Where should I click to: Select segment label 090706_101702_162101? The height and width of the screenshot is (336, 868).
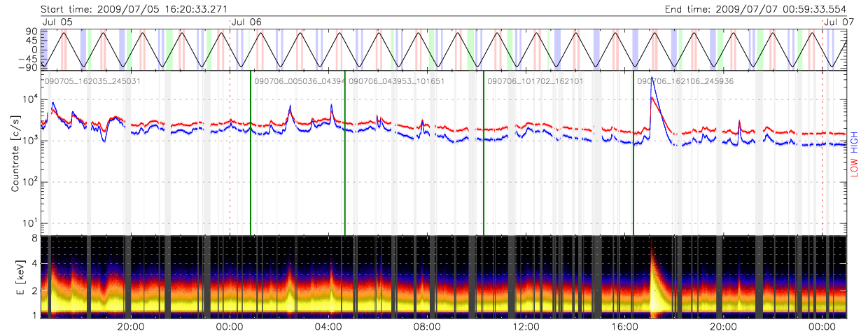535,81
